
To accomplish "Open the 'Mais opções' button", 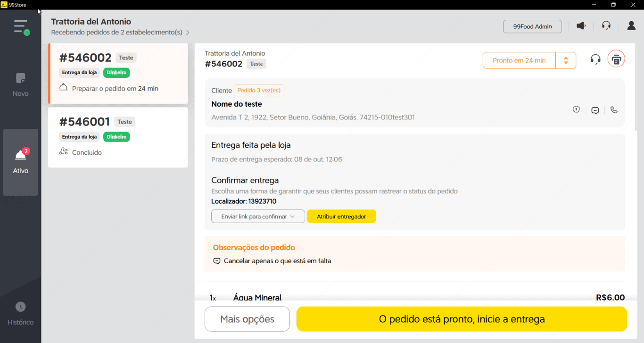I will tap(247, 319).
